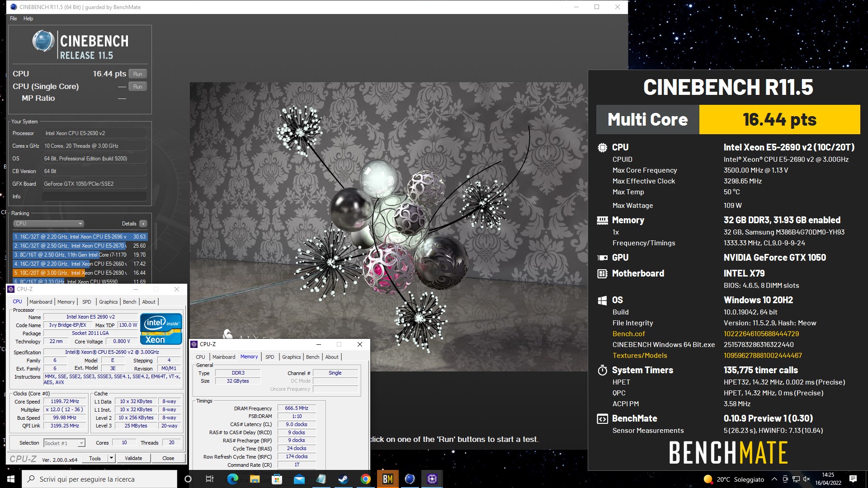Click the Intel Xeon inside logo
The image size is (868, 488).
(x=161, y=328)
